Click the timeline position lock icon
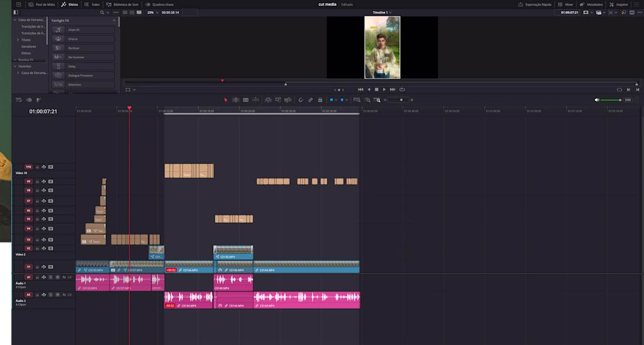Image resolution: width=644 pixels, height=345 pixels. pyautogui.click(x=320, y=100)
